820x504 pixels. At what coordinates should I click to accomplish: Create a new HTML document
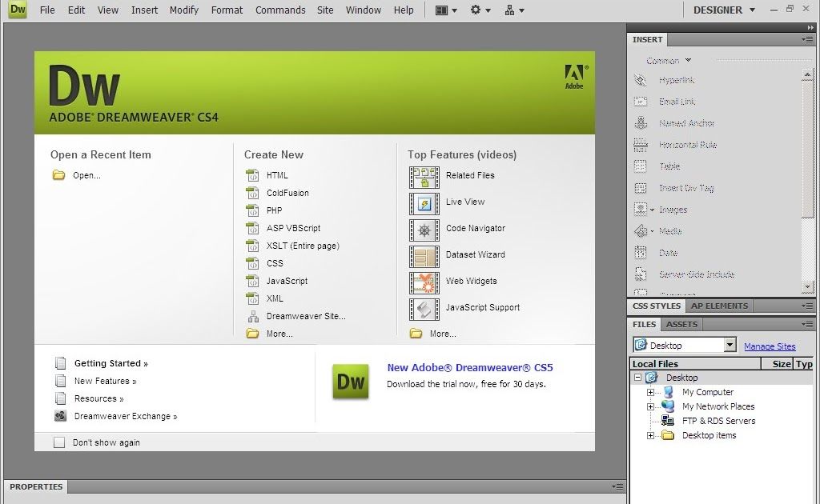coord(276,175)
